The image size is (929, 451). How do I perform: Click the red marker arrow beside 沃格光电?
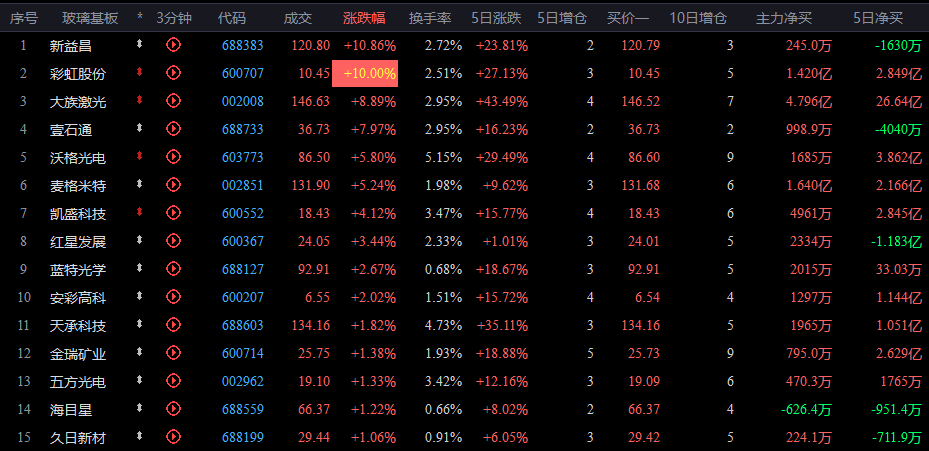[x=140, y=156]
